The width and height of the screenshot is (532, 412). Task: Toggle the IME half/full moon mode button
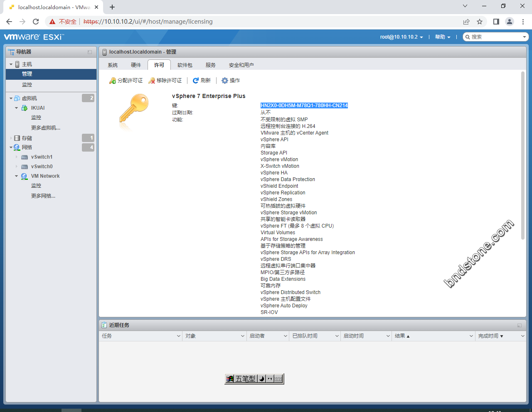(261, 379)
